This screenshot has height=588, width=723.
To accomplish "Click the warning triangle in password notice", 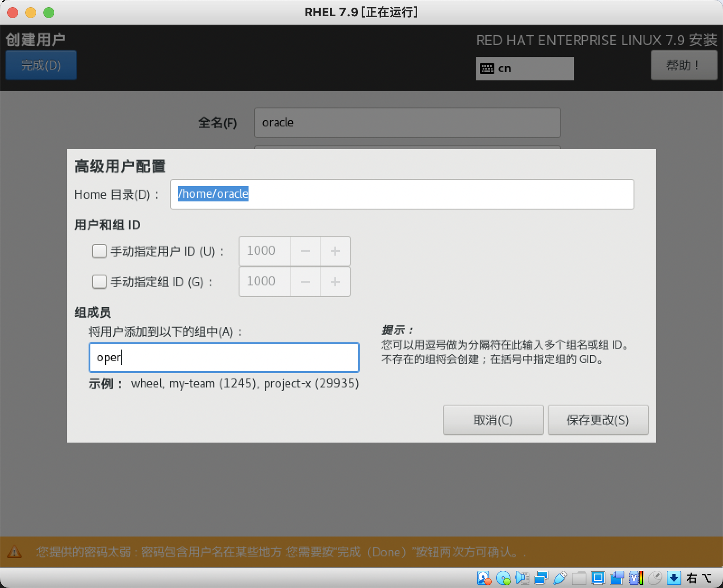I will [14, 552].
